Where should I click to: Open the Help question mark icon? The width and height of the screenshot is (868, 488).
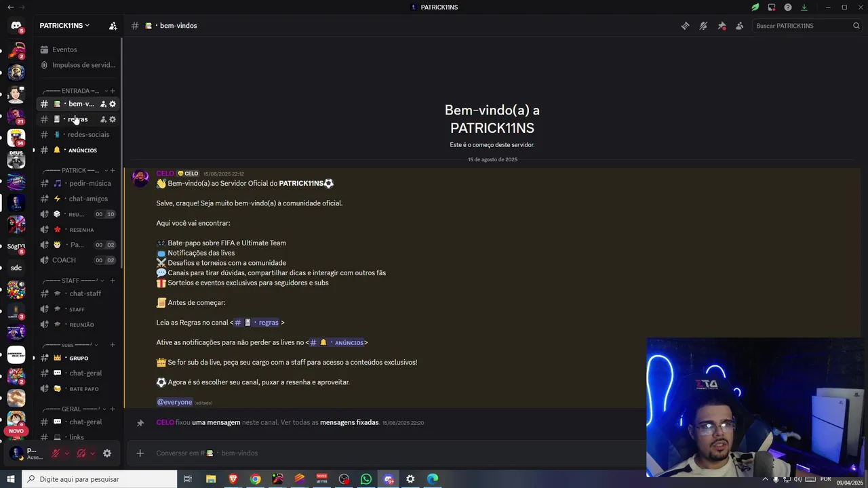tap(788, 7)
